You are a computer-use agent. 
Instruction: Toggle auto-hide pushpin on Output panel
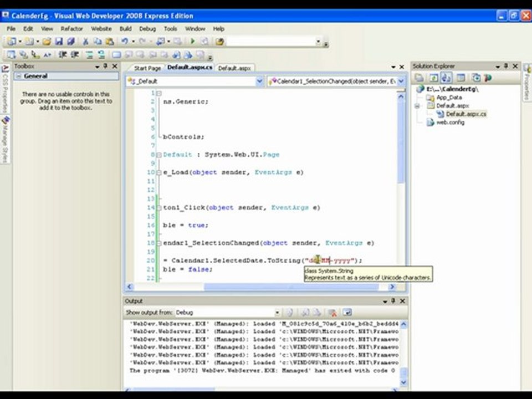[x=393, y=301]
